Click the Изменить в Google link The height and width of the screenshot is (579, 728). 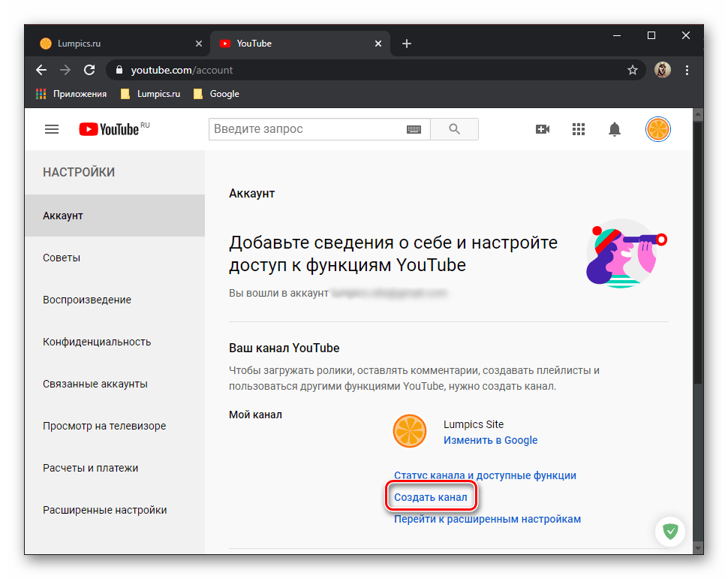(x=490, y=440)
